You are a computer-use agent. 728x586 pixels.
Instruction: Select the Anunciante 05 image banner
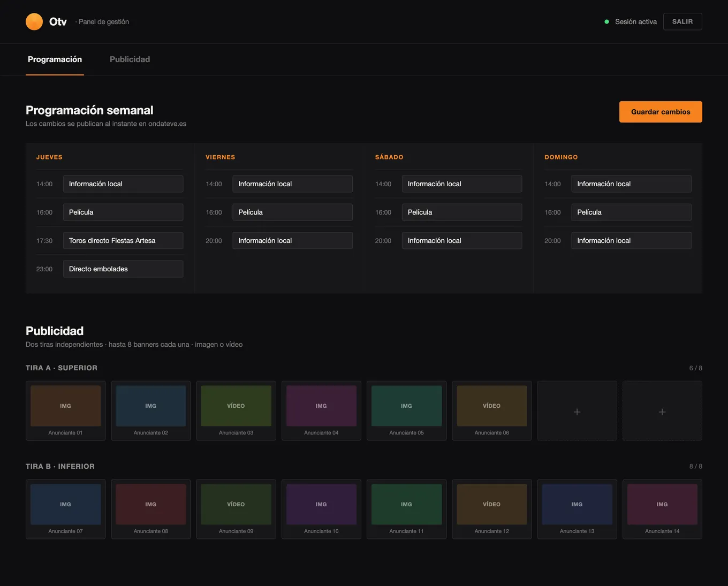tap(406, 411)
